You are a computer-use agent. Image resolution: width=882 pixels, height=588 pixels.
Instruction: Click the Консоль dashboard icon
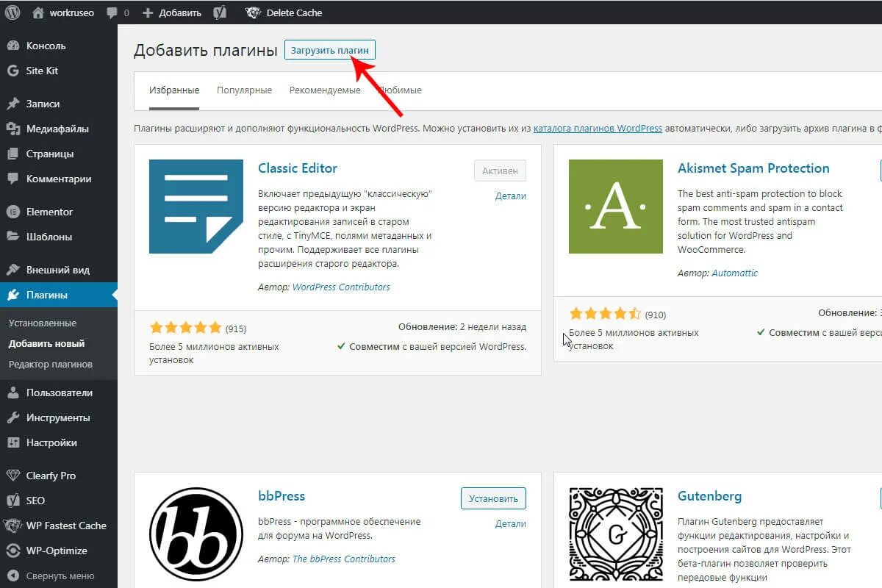tap(12, 46)
